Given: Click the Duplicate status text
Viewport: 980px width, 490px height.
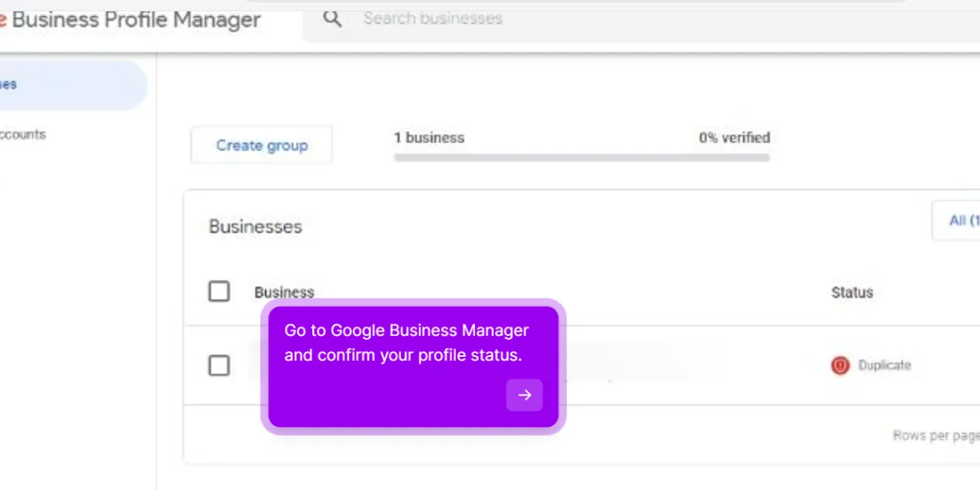Looking at the screenshot, I should point(884,366).
